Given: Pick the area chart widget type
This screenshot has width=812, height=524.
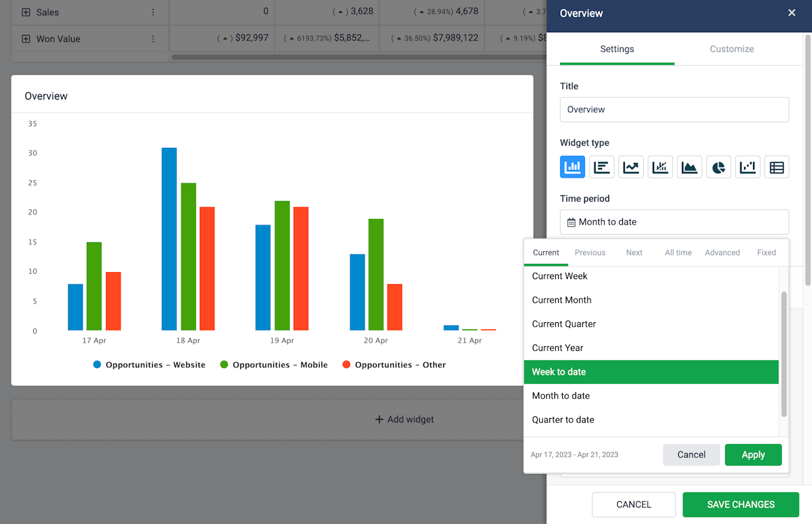Looking at the screenshot, I should pos(689,167).
